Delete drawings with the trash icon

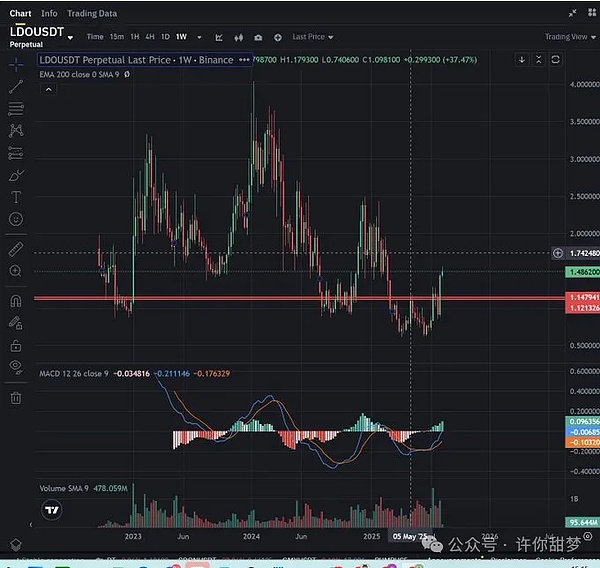point(16,398)
